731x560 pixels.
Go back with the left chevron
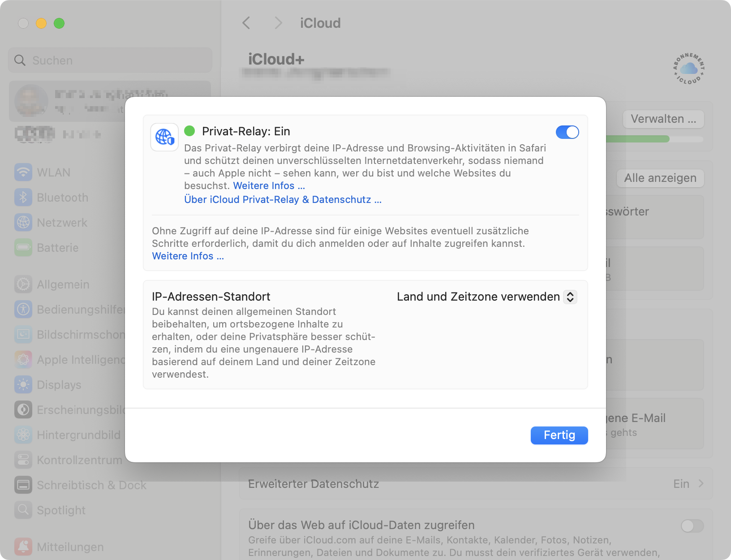coord(246,23)
